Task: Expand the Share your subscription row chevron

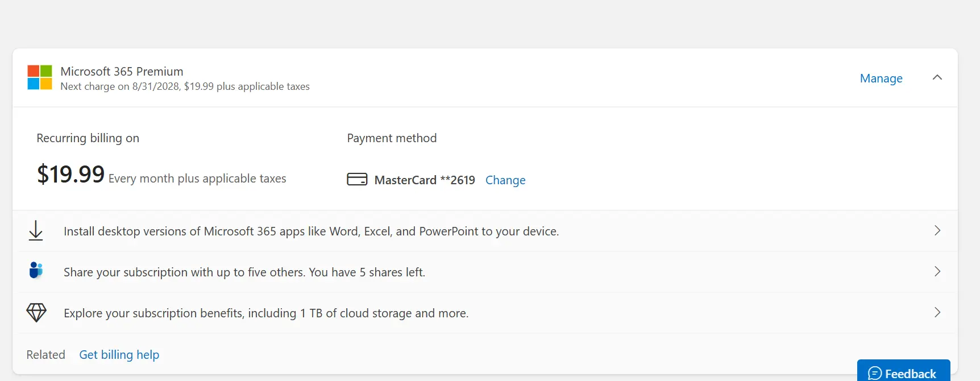Action: pyautogui.click(x=937, y=271)
